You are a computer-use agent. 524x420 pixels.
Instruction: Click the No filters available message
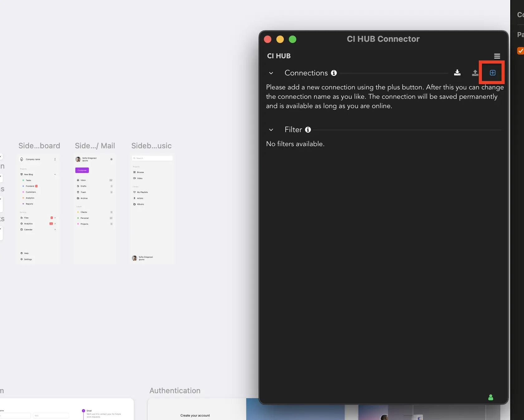tap(295, 144)
